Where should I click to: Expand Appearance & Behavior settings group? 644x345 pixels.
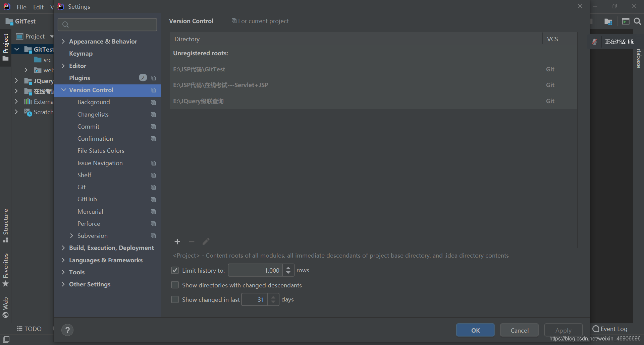[x=63, y=42]
